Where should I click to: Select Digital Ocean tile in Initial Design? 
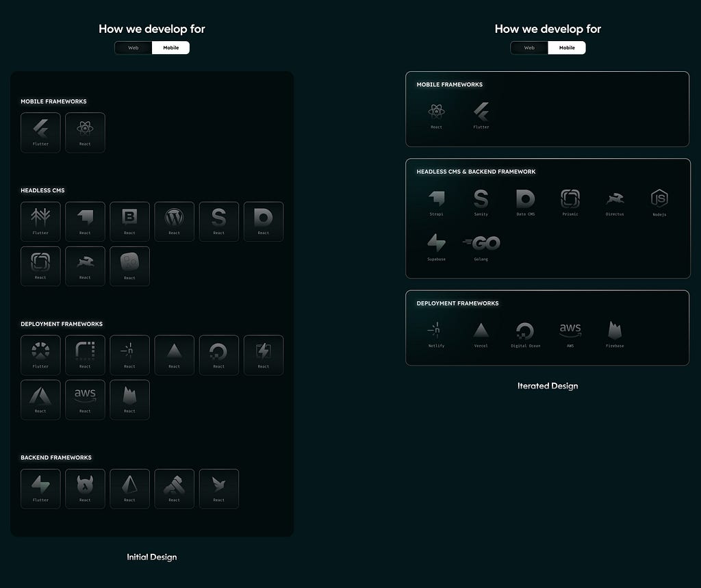(x=219, y=355)
